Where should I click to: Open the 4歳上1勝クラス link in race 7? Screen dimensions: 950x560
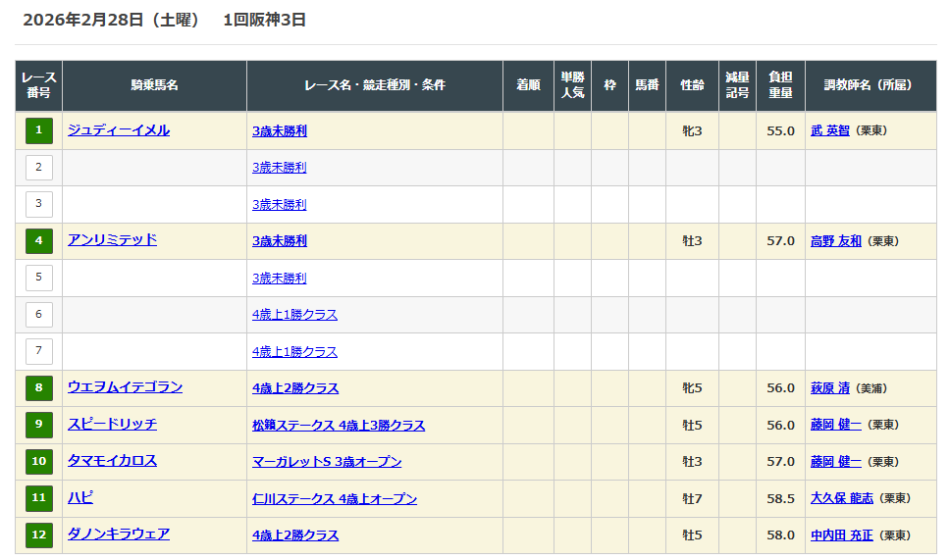(294, 352)
